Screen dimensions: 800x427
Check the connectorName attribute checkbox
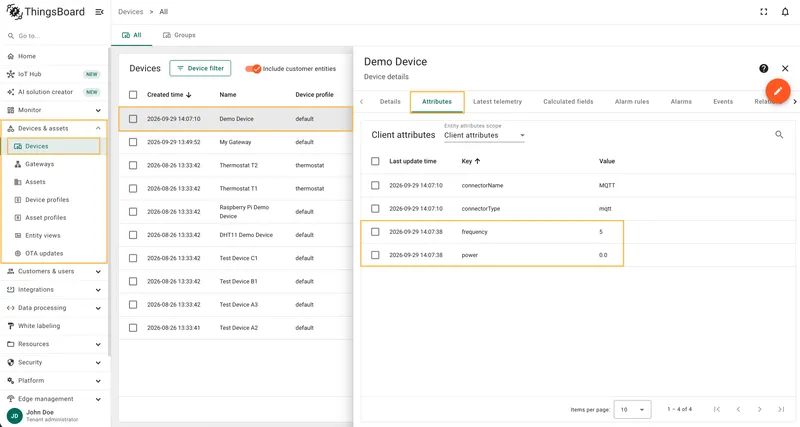(x=375, y=185)
